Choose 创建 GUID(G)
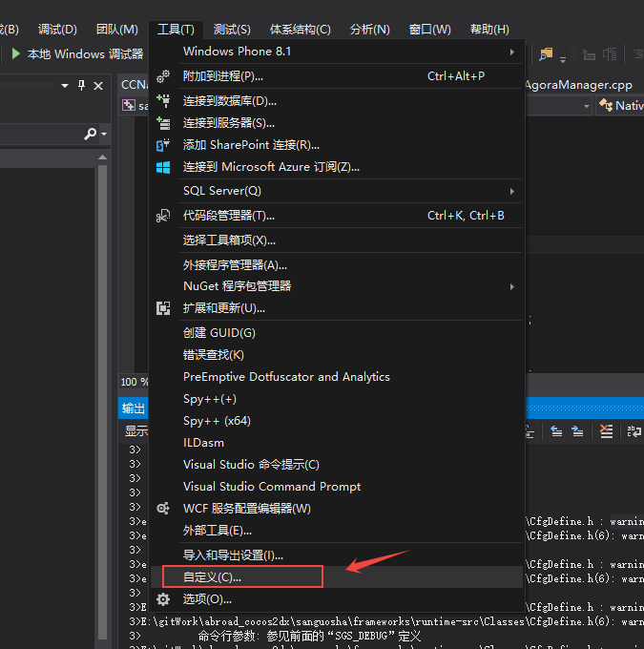This screenshot has height=649, width=644. (x=337, y=333)
